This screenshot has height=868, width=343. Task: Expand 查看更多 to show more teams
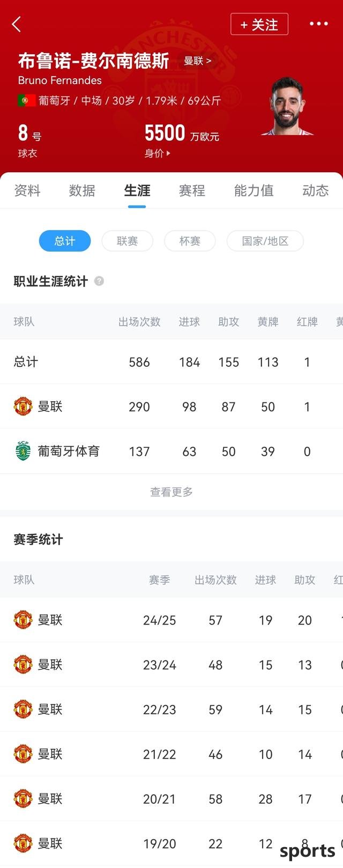tap(171, 491)
